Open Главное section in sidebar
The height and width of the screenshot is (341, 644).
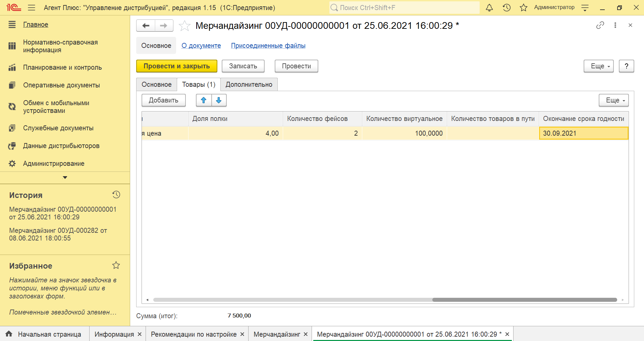[x=36, y=24]
